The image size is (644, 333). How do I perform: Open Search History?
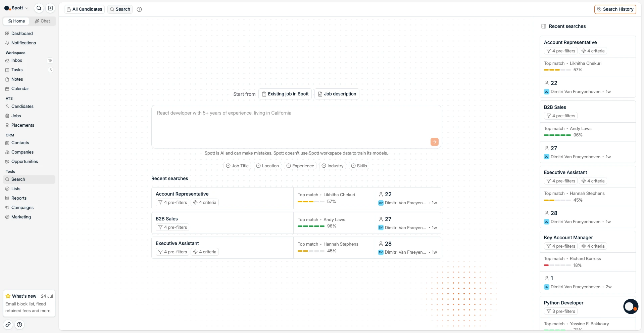click(x=615, y=9)
